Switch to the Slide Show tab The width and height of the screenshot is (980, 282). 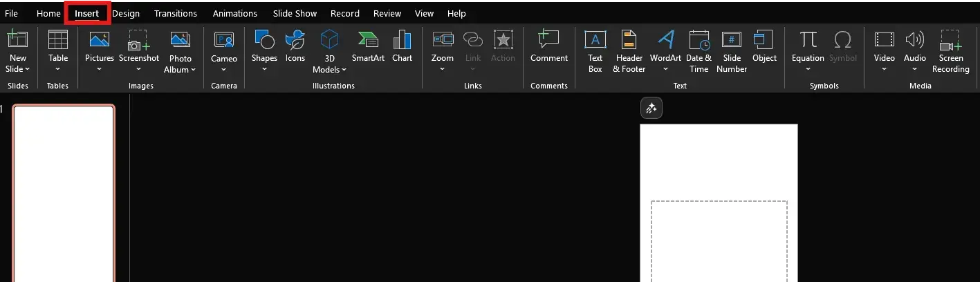[295, 13]
